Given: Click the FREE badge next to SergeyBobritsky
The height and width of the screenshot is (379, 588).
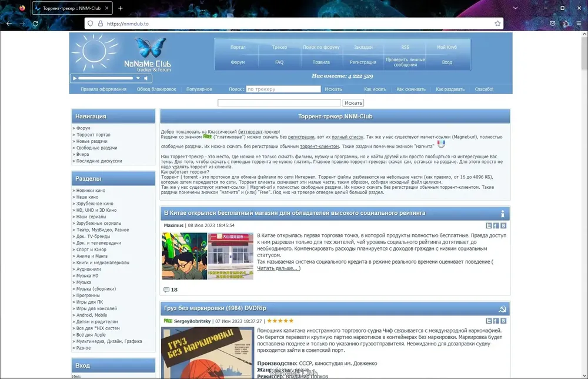Looking at the screenshot, I should [x=168, y=321].
